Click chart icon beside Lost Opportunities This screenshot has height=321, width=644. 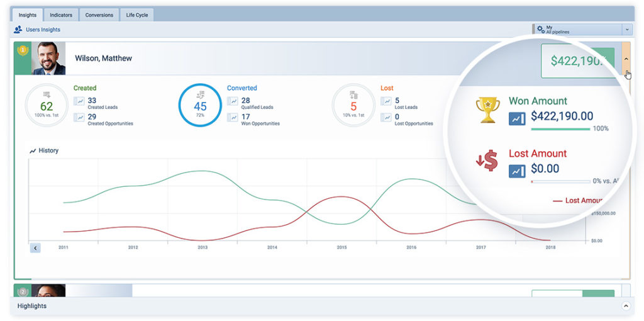[x=386, y=117]
